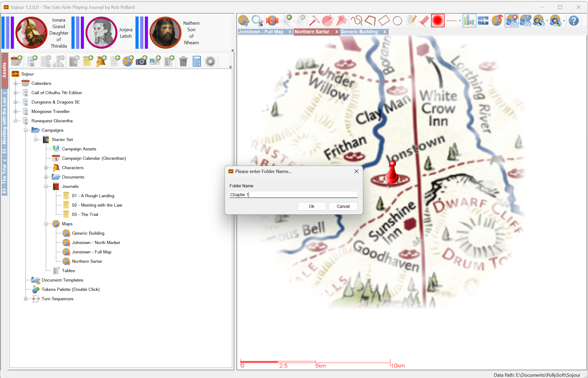Open the line style dropdown arrow
Screen dimensions: 588x378
[460, 21]
